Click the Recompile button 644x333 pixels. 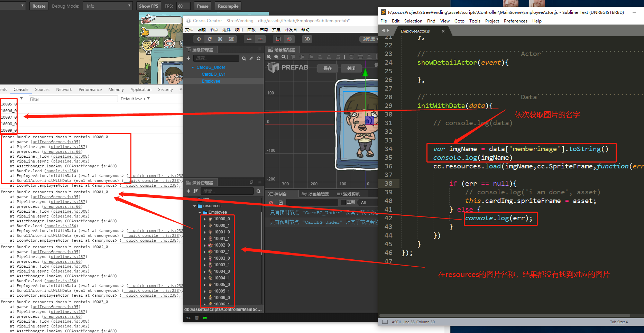click(228, 6)
